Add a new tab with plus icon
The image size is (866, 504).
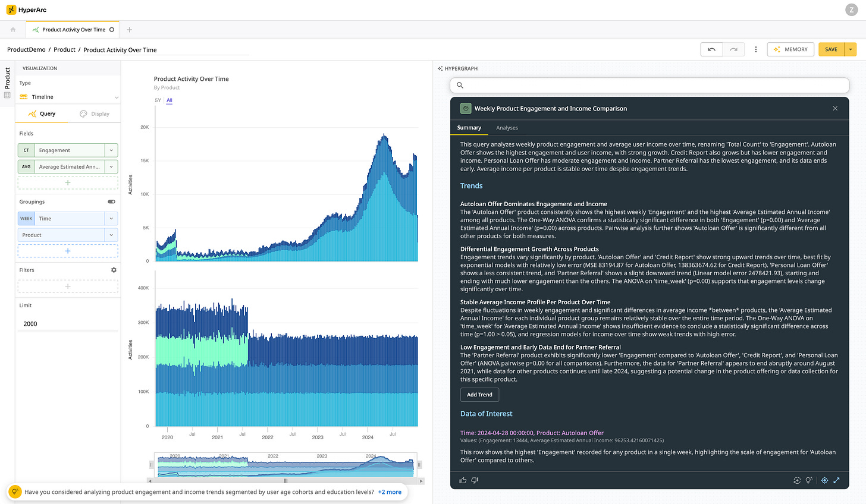130,30
